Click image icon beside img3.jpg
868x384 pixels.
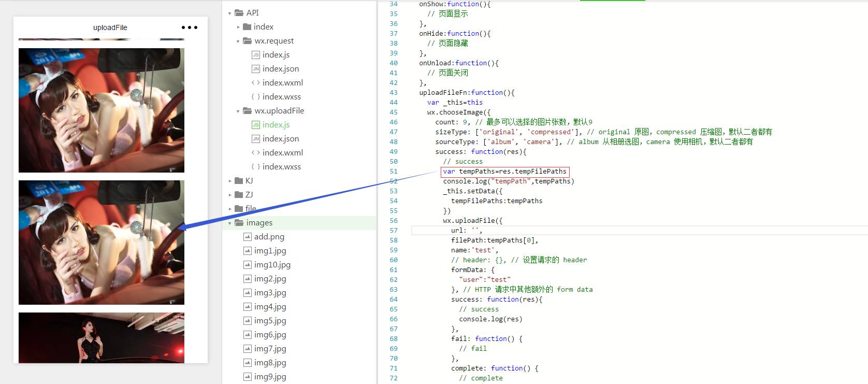tap(248, 292)
